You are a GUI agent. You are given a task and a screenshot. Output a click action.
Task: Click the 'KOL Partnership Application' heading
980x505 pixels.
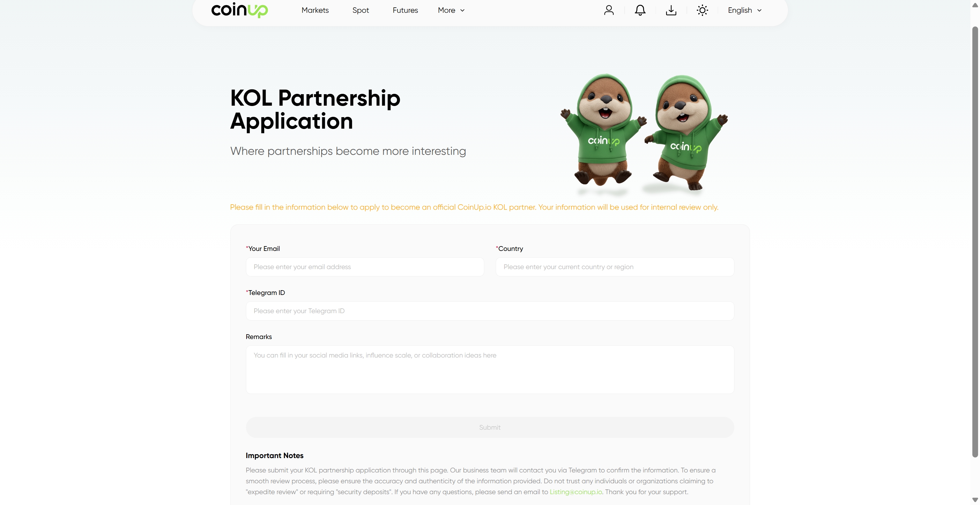(316, 109)
